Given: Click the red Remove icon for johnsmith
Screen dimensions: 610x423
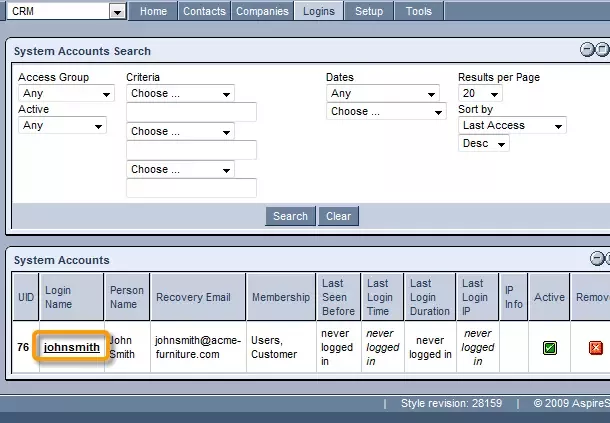Looking at the screenshot, I should pyautogui.click(x=596, y=348).
